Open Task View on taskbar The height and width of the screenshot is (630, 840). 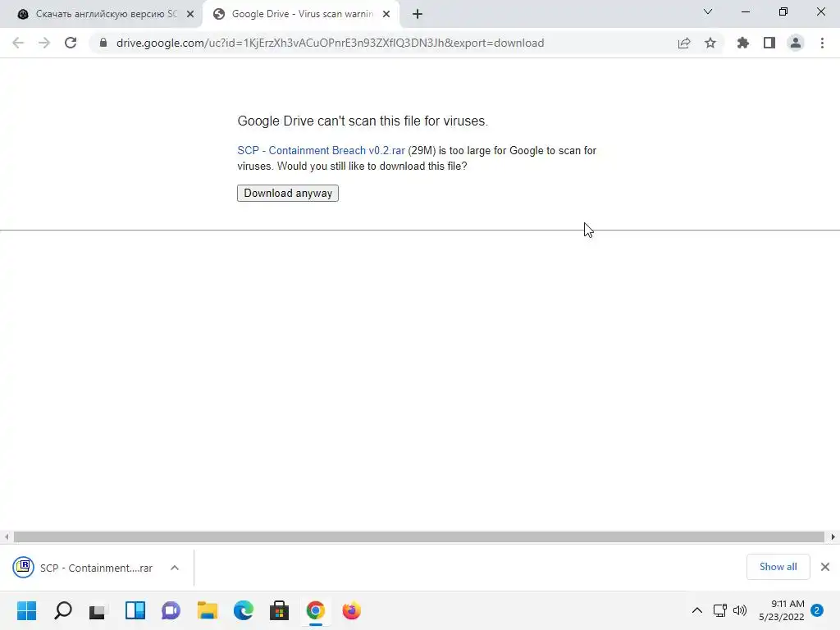tap(99, 610)
